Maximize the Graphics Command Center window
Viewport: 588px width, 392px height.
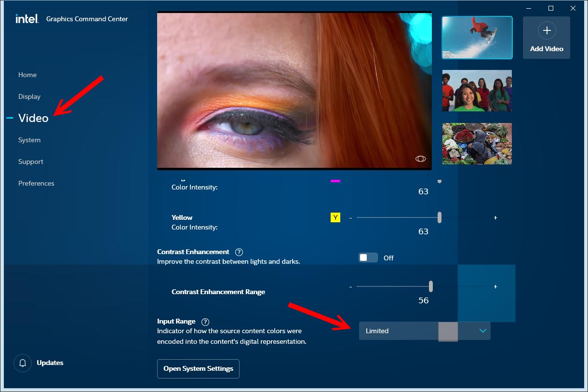551,8
